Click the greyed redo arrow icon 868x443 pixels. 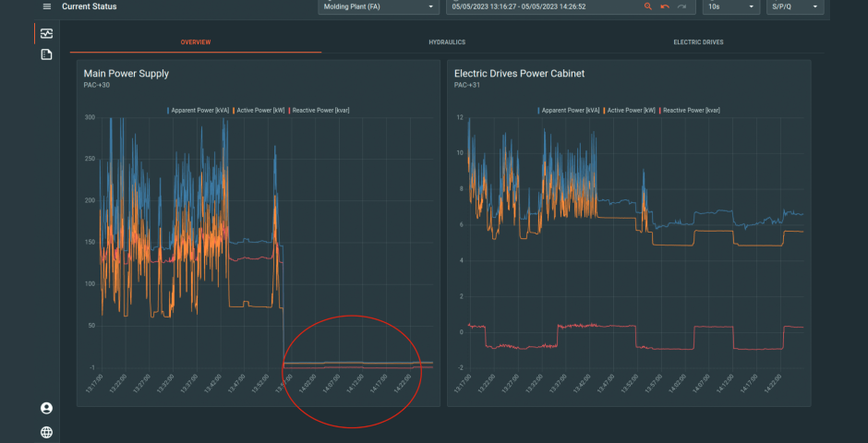click(x=681, y=6)
